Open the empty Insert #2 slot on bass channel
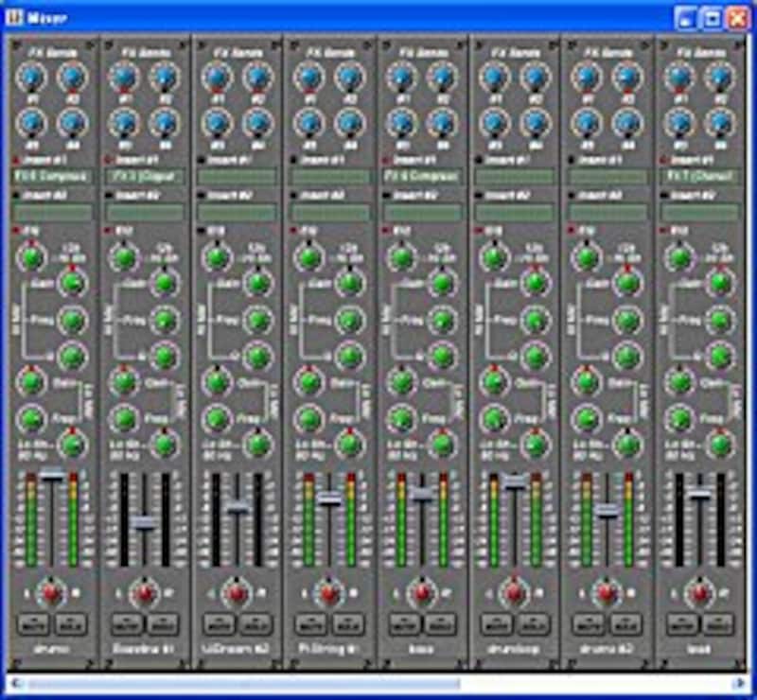The height and width of the screenshot is (700, 757). pyautogui.click(x=422, y=213)
